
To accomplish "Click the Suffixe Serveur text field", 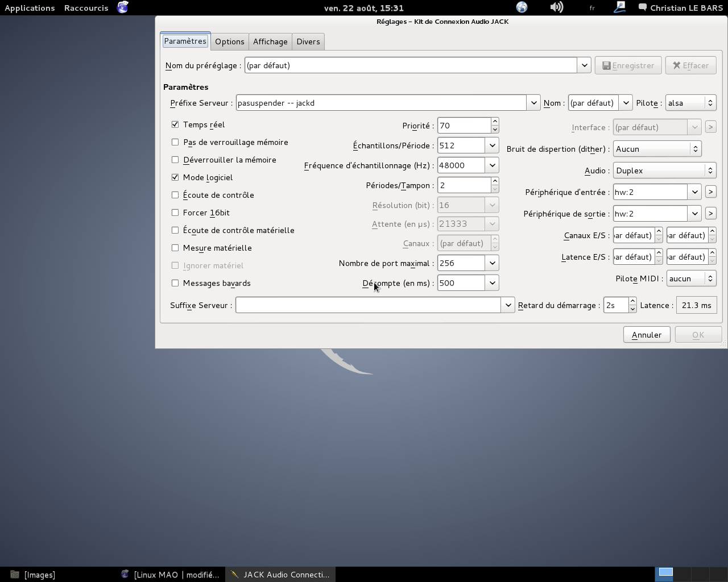I will click(x=368, y=305).
